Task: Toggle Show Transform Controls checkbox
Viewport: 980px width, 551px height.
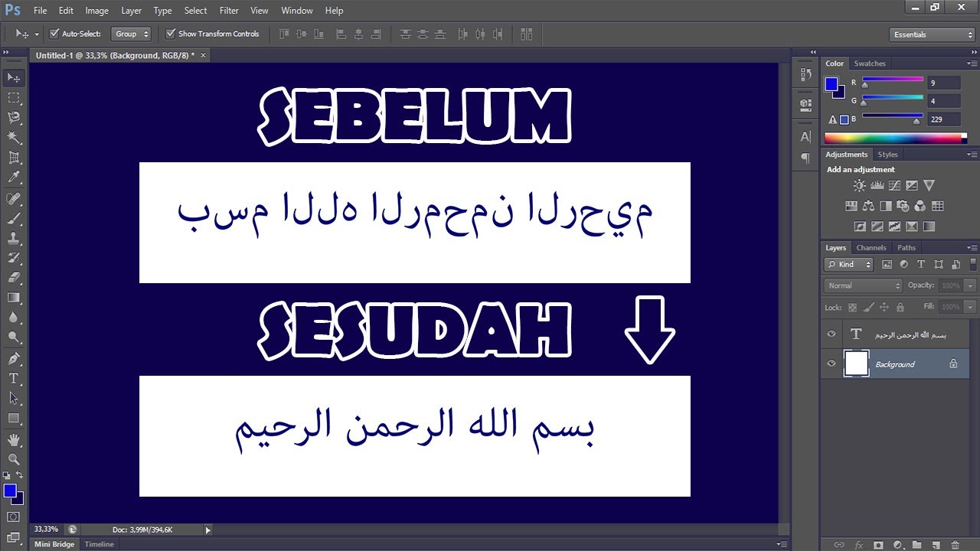Action: pyautogui.click(x=171, y=34)
